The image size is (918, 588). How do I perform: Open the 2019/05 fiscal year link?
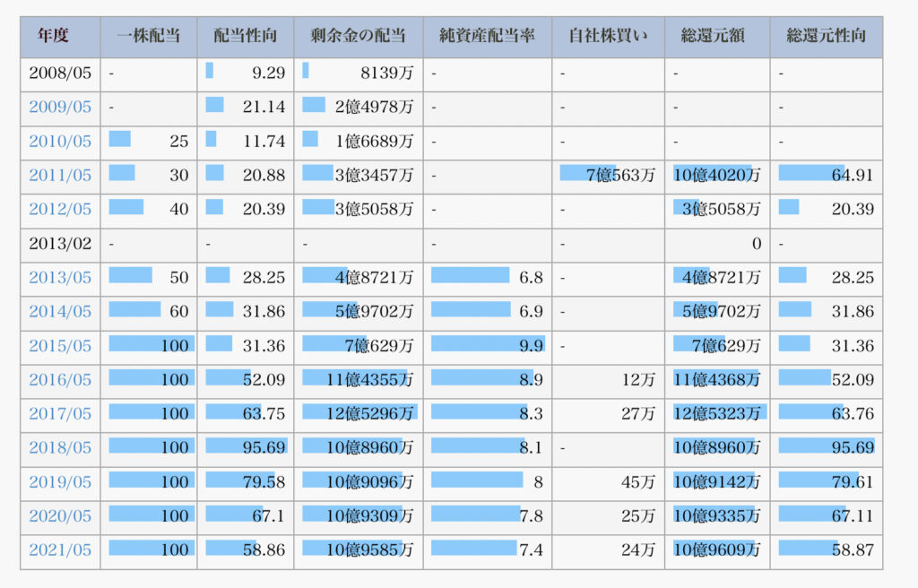[60, 481]
